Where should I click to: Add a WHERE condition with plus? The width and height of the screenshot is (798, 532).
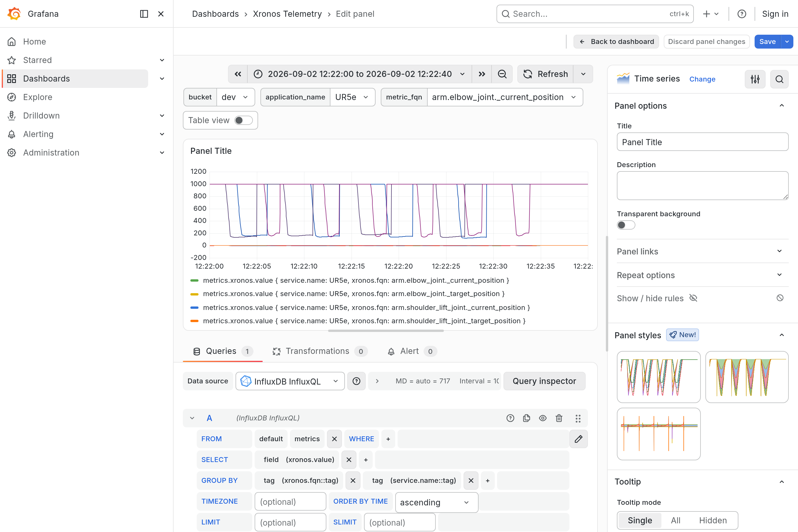[x=388, y=439]
